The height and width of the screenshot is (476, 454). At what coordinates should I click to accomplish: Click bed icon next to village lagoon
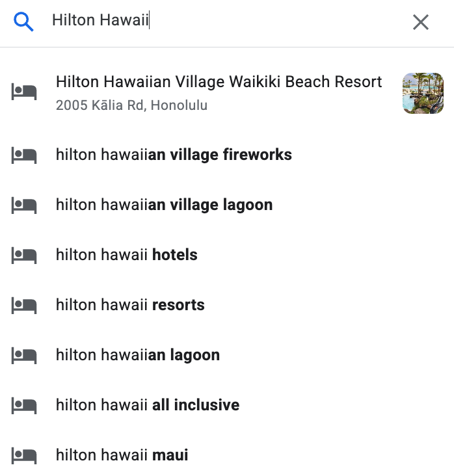24,205
